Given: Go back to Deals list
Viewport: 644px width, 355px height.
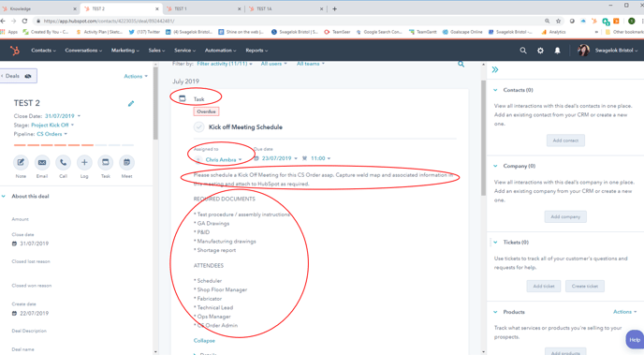Looking at the screenshot, I should click(x=12, y=76).
